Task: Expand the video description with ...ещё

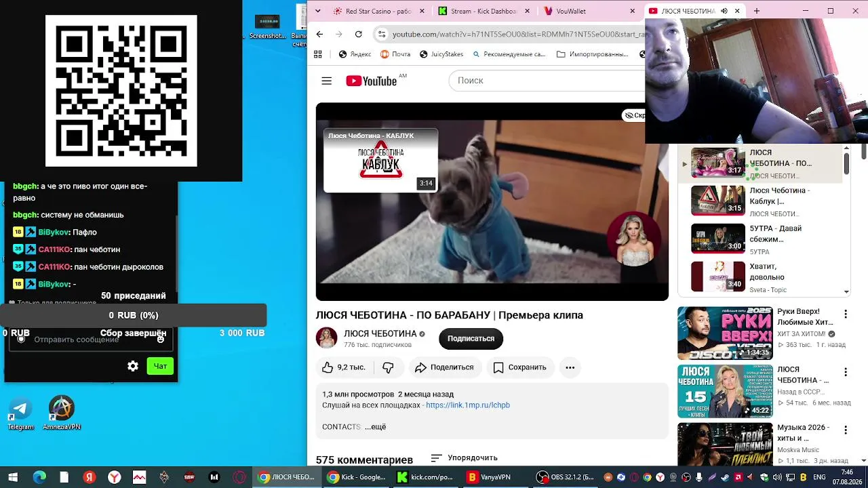Action: pyautogui.click(x=376, y=427)
